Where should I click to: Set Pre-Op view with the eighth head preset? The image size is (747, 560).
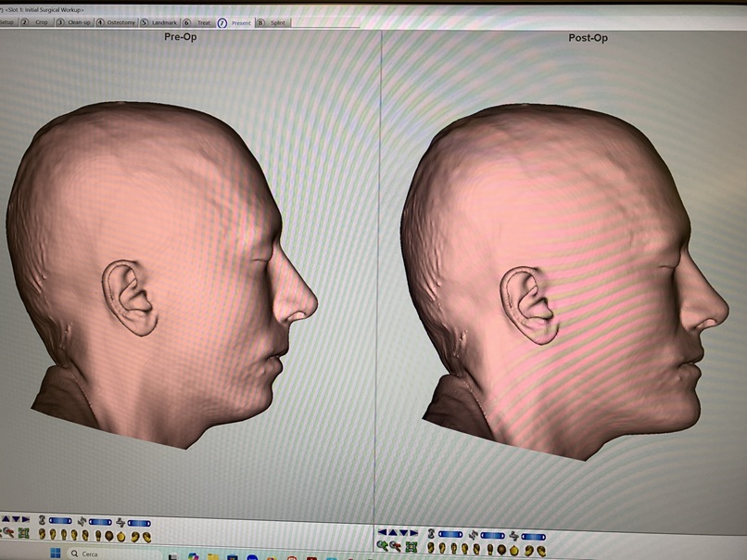121,537
